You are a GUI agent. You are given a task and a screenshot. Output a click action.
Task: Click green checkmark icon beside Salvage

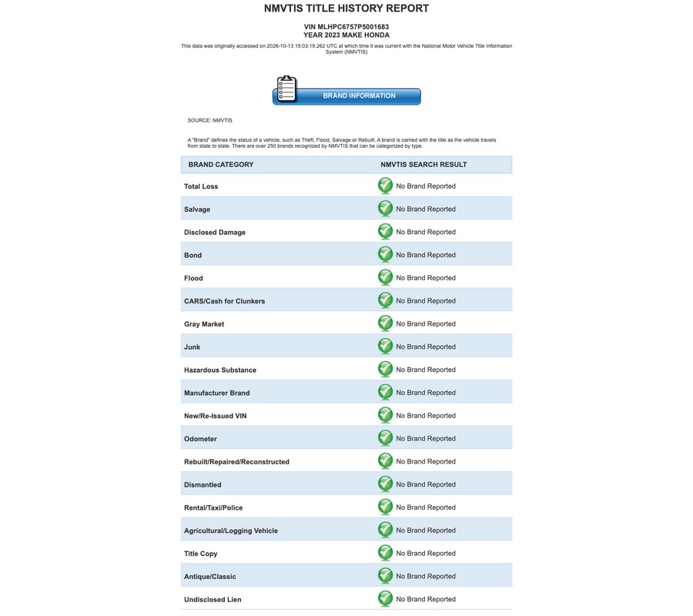tap(386, 209)
